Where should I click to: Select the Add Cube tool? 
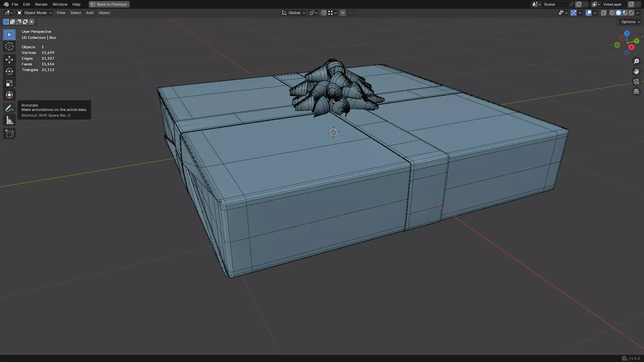click(9, 134)
